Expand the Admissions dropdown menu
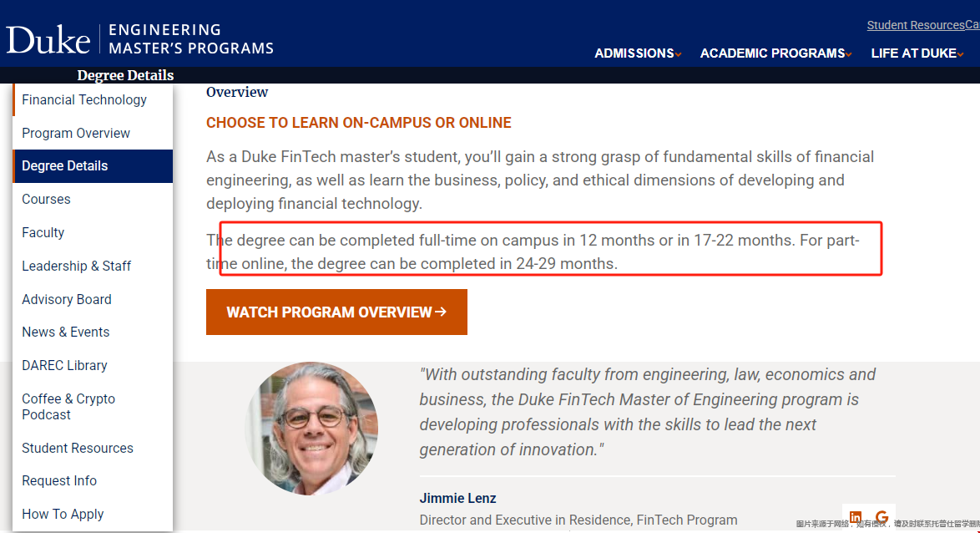 point(638,53)
